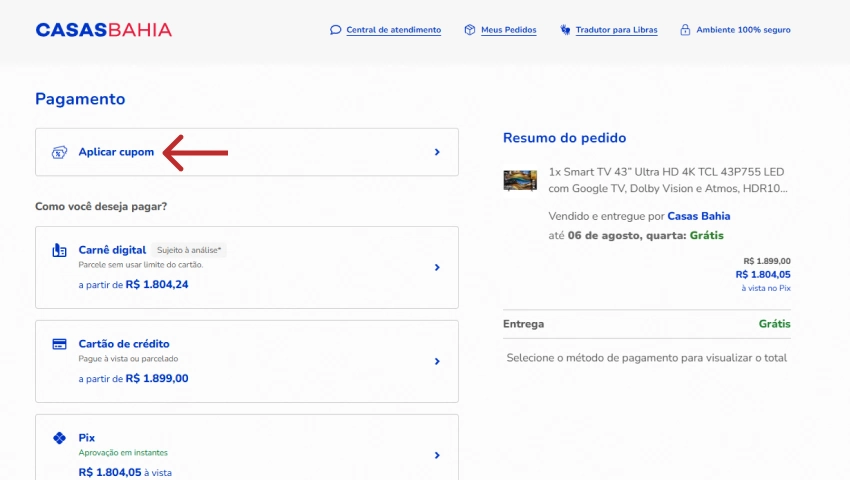This screenshot has width=850, height=480.
Task: Click the Carnê digital booklet icon
Action: click(x=59, y=250)
